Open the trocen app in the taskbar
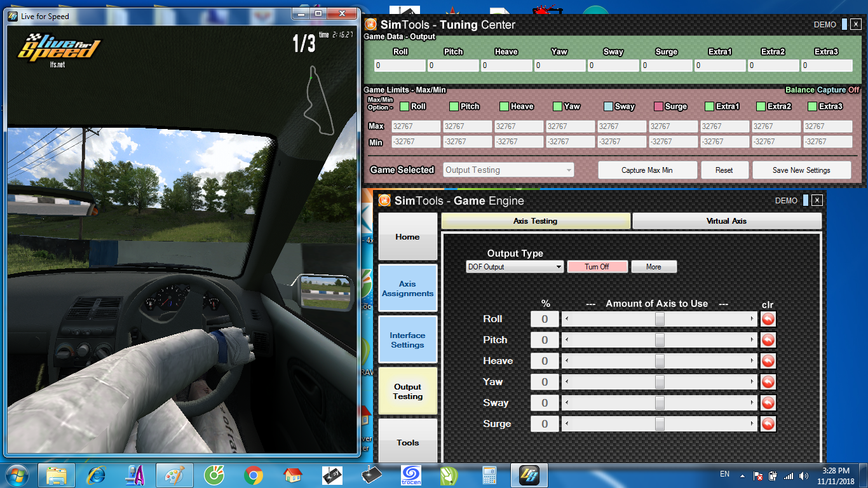 pos(410,475)
